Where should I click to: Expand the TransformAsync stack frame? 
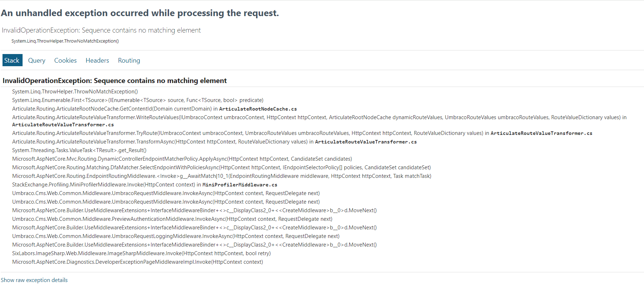214,142
